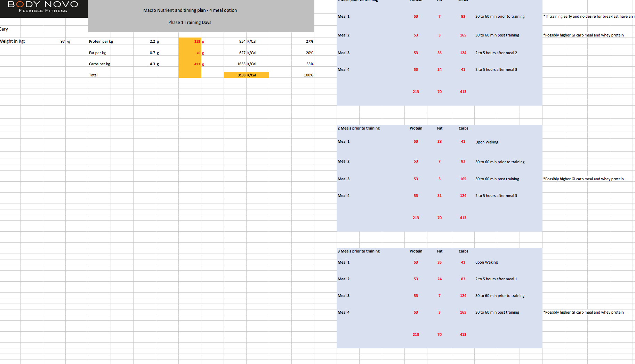Select 'Meal 3' in the 2 Meals table
Viewport: 635px width, 364px height.
coord(344,179)
